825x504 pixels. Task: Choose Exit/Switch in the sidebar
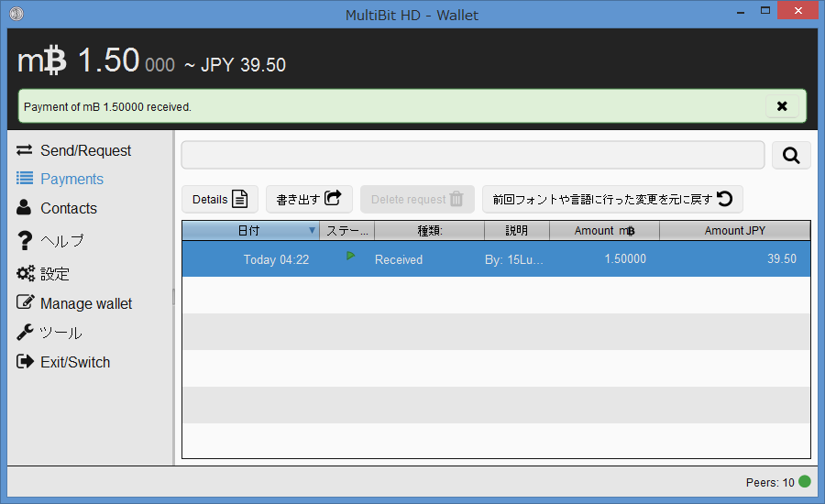point(63,362)
